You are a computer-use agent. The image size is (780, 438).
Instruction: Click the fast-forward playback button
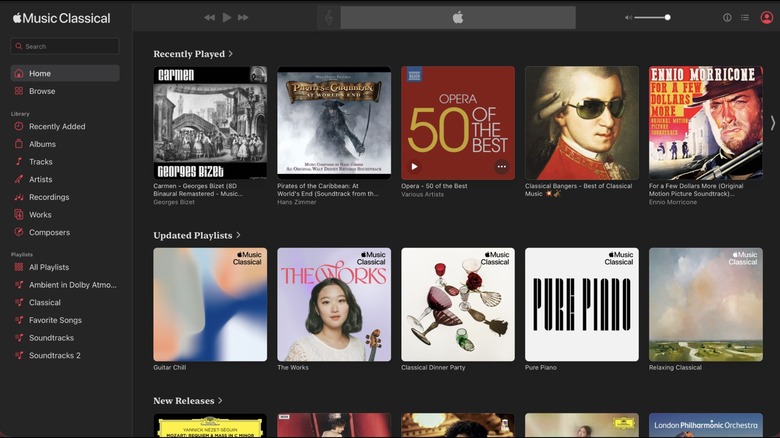243,17
